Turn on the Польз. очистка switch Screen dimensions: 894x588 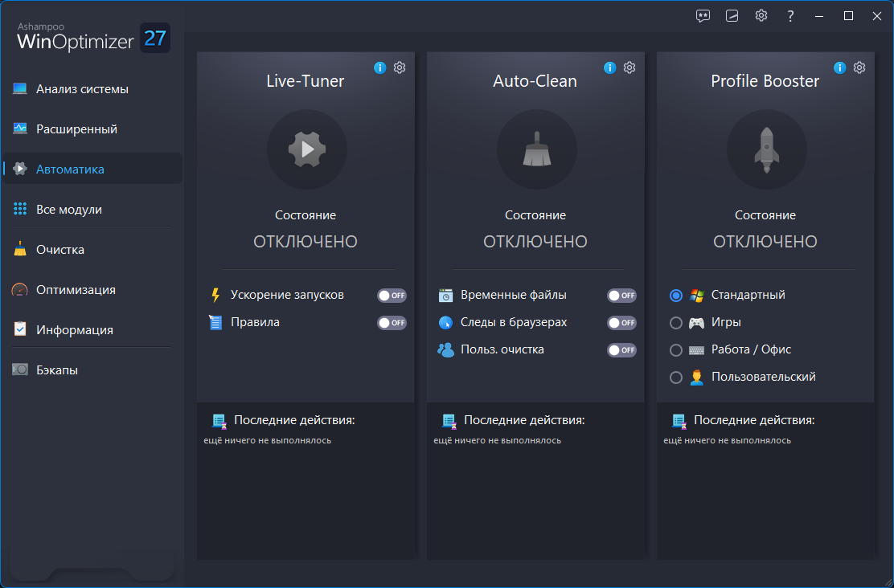tap(621, 350)
